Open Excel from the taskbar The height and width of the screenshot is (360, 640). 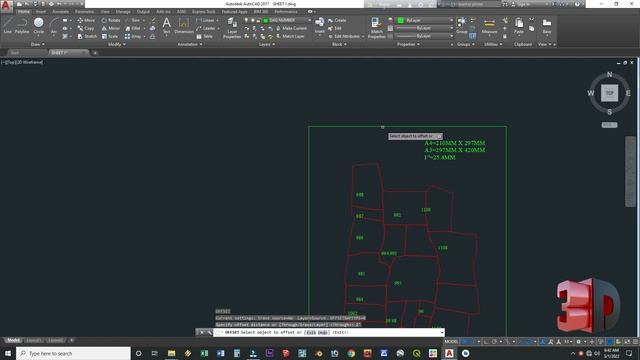(204, 353)
